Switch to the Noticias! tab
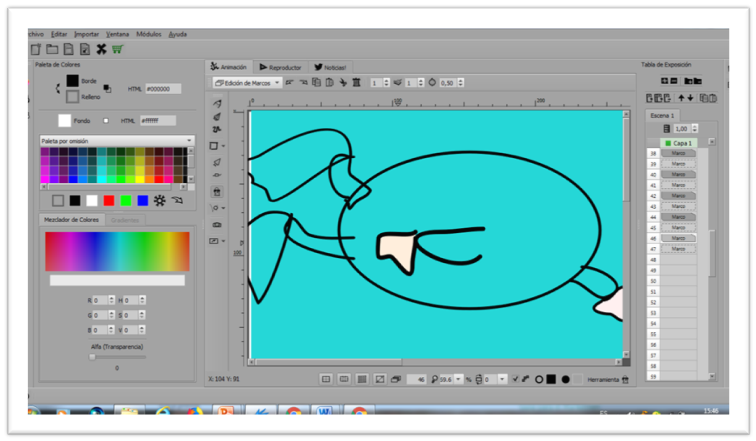Image resolution: width=756 pixels, height=441 pixels. point(330,67)
